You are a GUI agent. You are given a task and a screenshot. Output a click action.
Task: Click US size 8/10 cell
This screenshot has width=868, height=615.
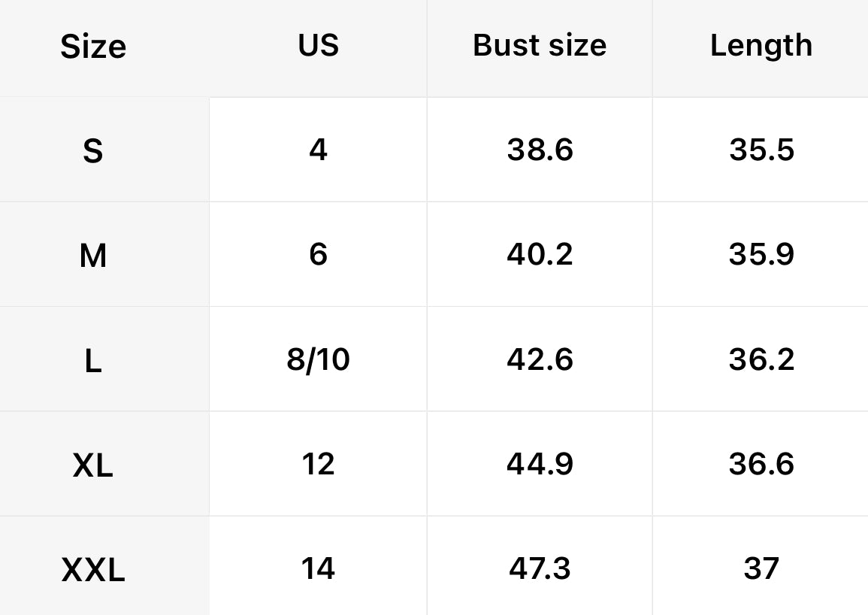[x=318, y=359]
